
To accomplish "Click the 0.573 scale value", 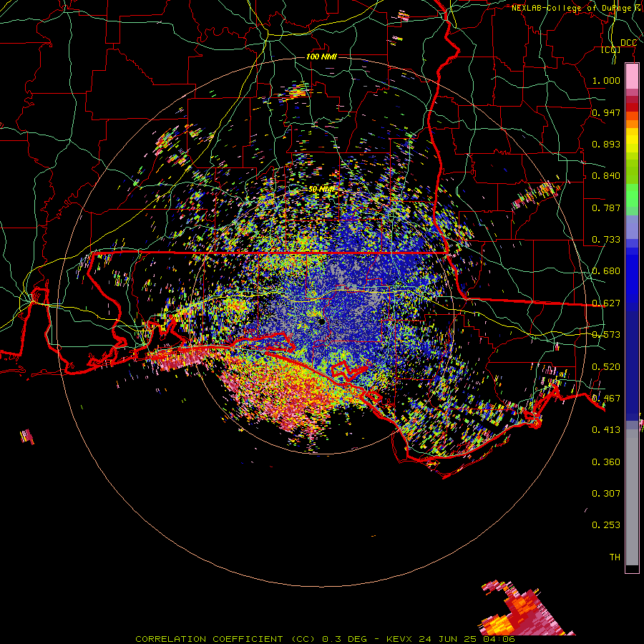I will coord(606,335).
